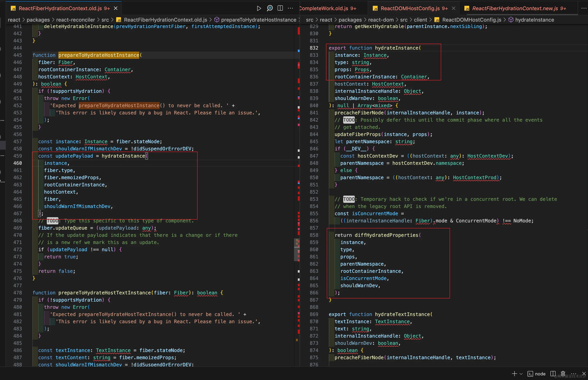Viewport: 588px width, 380px height.
Task: Click left editor vertical scrollbar thumb
Action: [297, 250]
